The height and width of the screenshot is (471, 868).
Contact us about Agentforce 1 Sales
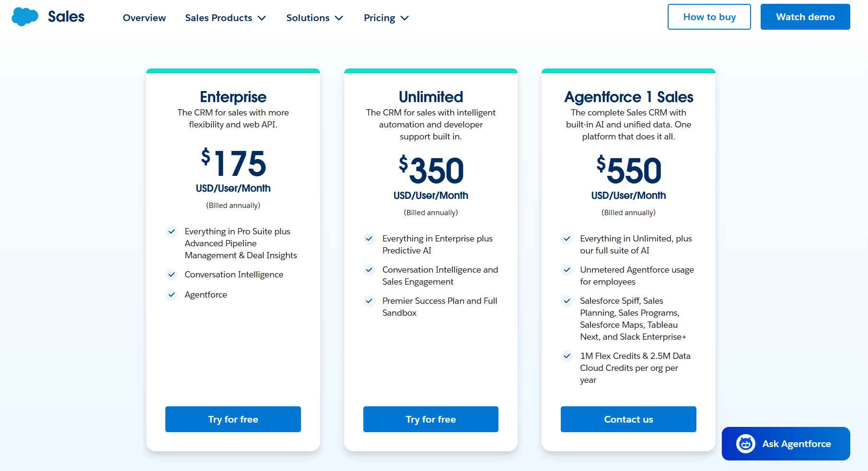[x=628, y=419]
